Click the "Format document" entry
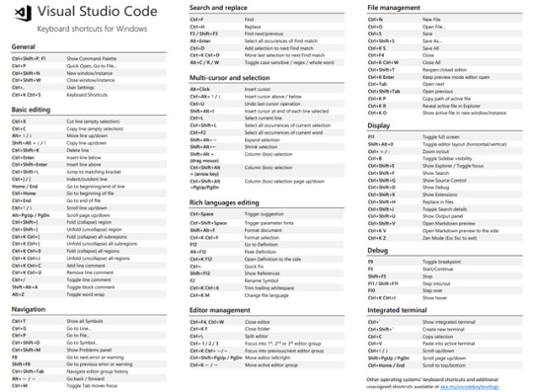This screenshot has width=533, height=392. [x=264, y=230]
